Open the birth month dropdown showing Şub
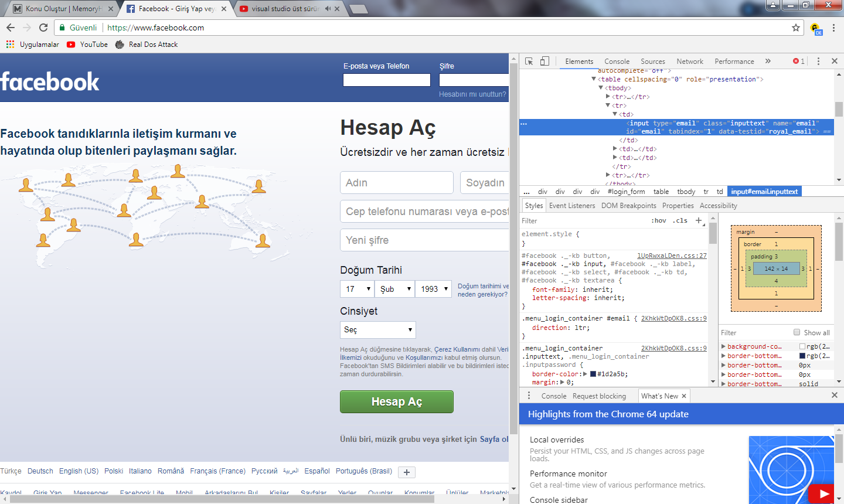Screen dimensions: 844x504 click(x=394, y=289)
